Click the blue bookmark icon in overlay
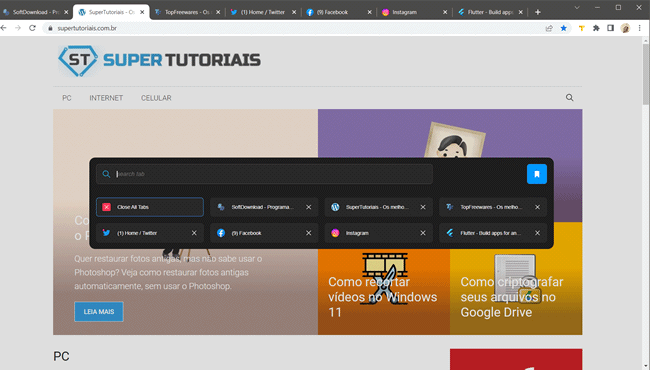The width and height of the screenshot is (650, 370). coord(536,174)
